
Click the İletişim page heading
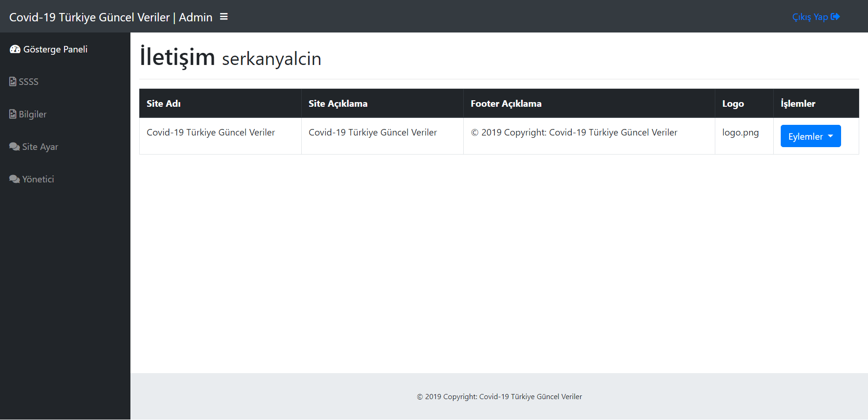pyautogui.click(x=177, y=57)
